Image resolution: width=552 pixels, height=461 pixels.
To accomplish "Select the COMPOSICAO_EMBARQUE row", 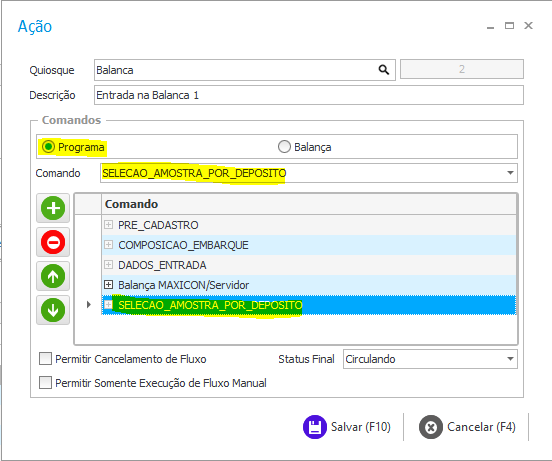I will click(309, 245).
